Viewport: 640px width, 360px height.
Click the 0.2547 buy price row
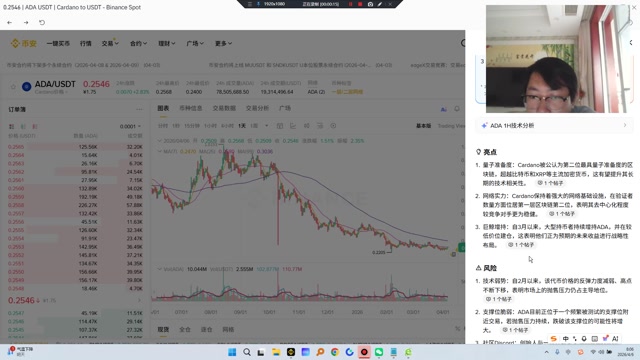[75, 313]
